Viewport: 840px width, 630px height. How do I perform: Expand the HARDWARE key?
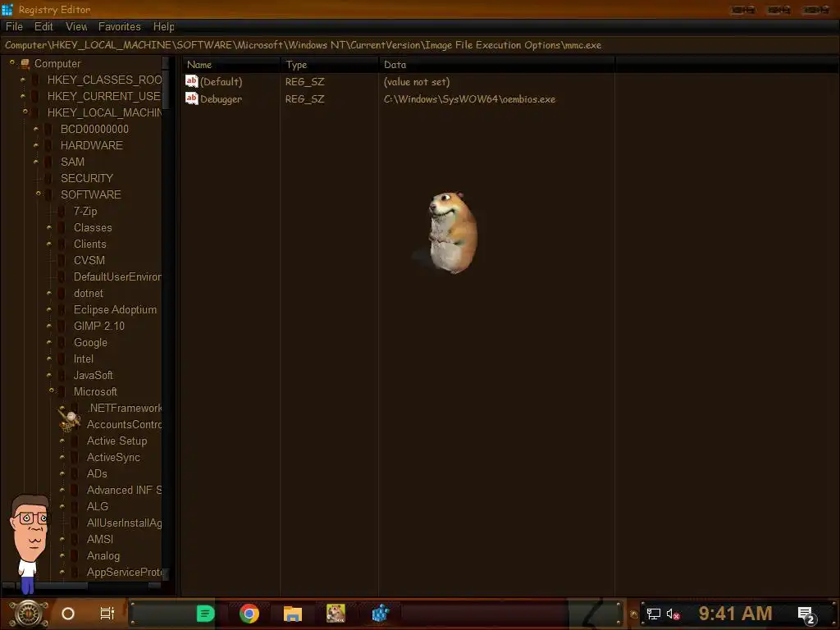36,145
